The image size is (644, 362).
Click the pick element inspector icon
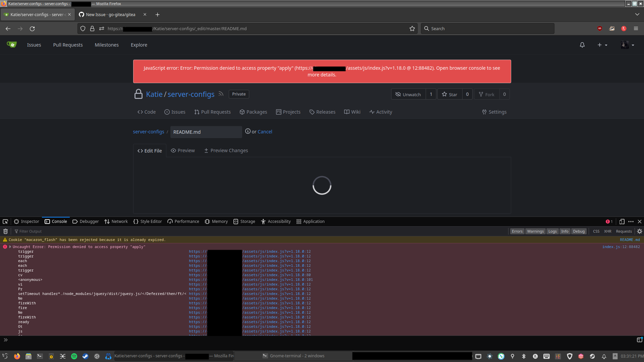[5, 222]
